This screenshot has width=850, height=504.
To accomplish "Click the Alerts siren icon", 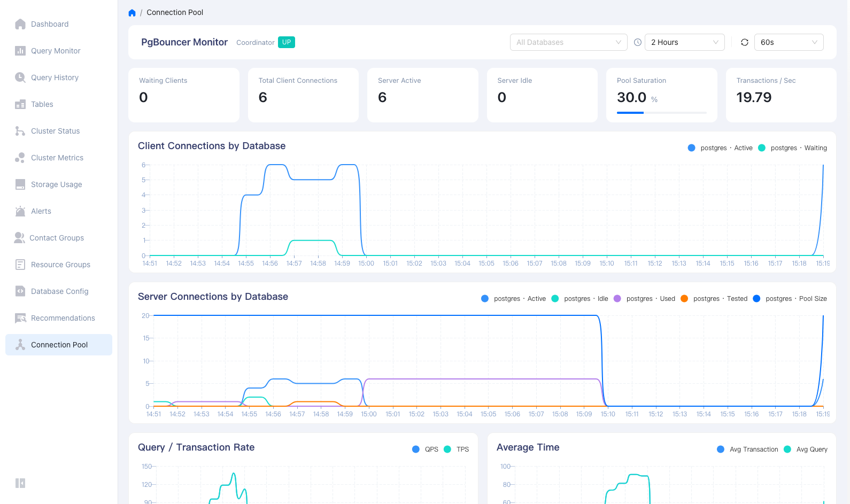I will 20,211.
